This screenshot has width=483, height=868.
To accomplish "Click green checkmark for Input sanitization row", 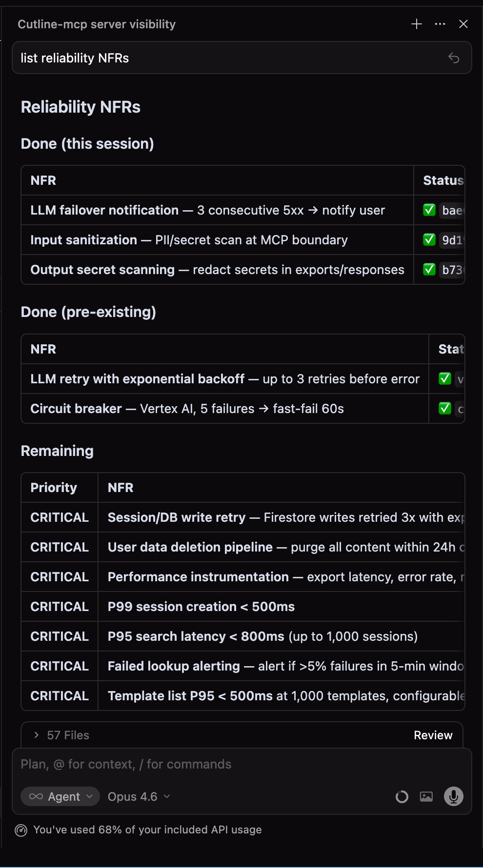I will (x=429, y=240).
